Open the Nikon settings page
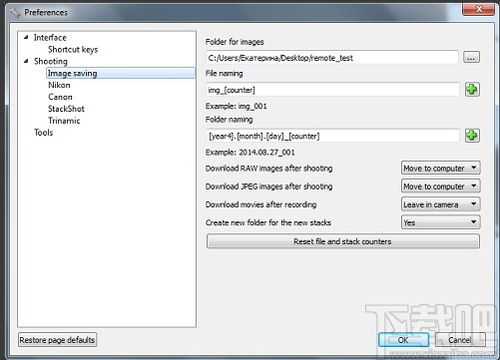The width and height of the screenshot is (500, 360). tap(59, 85)
